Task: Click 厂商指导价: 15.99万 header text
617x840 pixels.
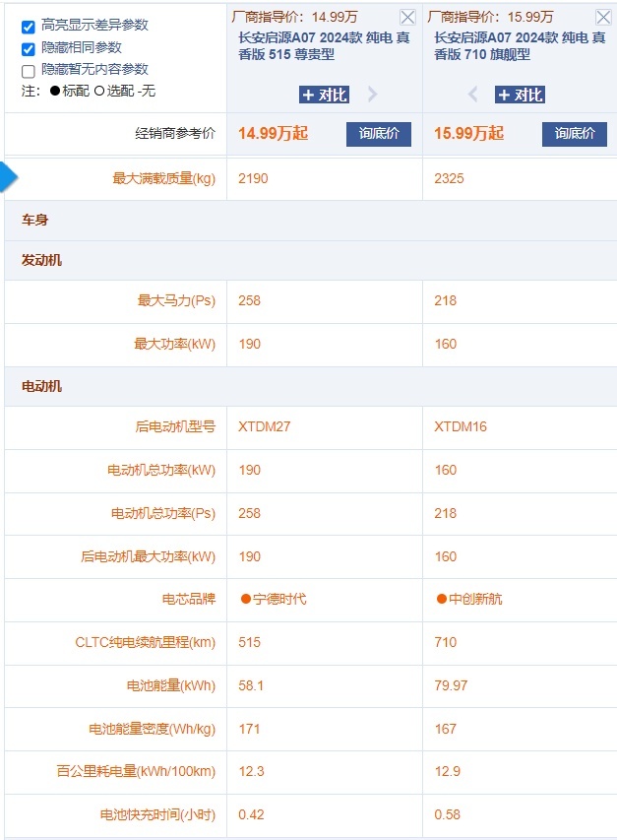Action: coord(491,17)
